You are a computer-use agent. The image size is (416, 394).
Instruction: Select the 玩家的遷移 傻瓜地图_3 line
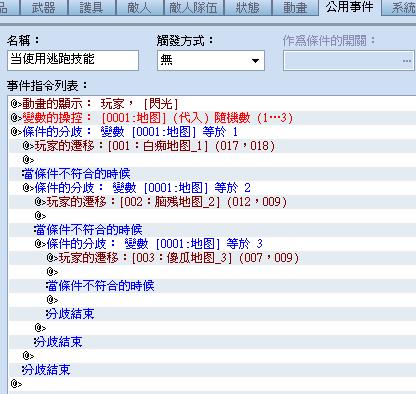click(213, 258)
